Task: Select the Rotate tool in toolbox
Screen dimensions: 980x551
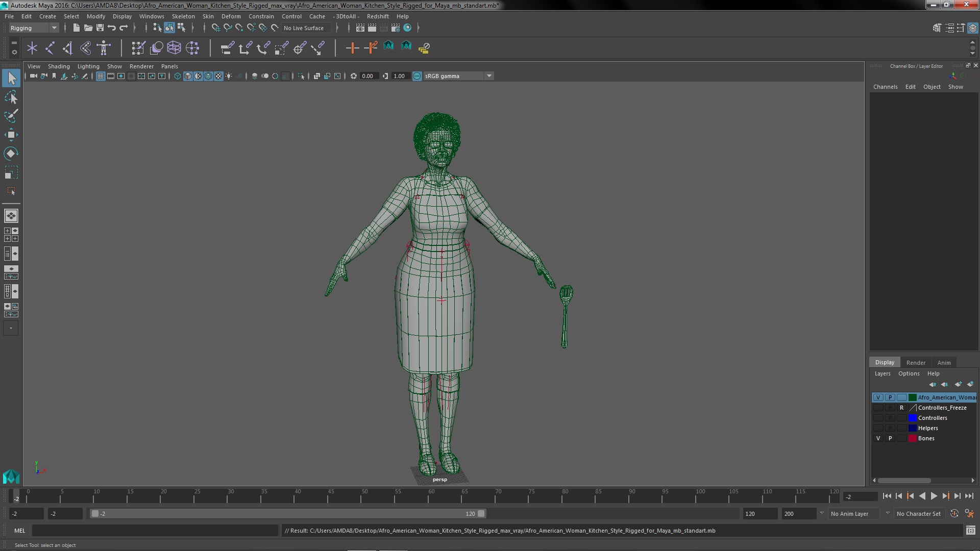Action: point(11,154)
